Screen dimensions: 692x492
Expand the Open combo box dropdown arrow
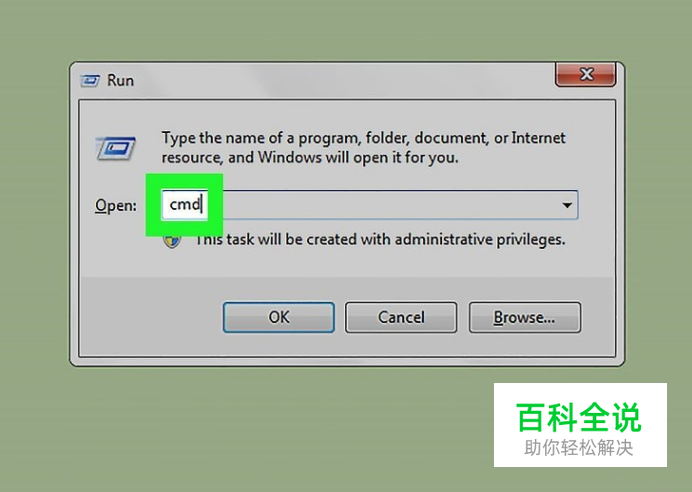click(567, 205)
